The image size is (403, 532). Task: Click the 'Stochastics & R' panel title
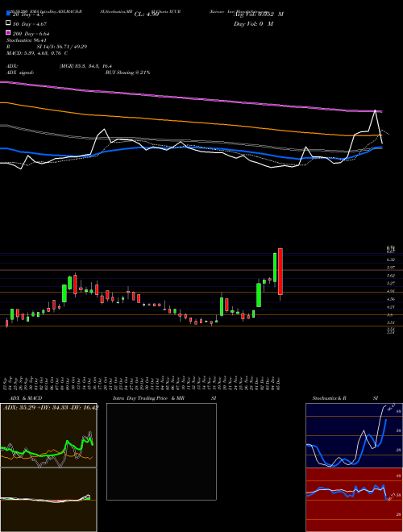329,398
